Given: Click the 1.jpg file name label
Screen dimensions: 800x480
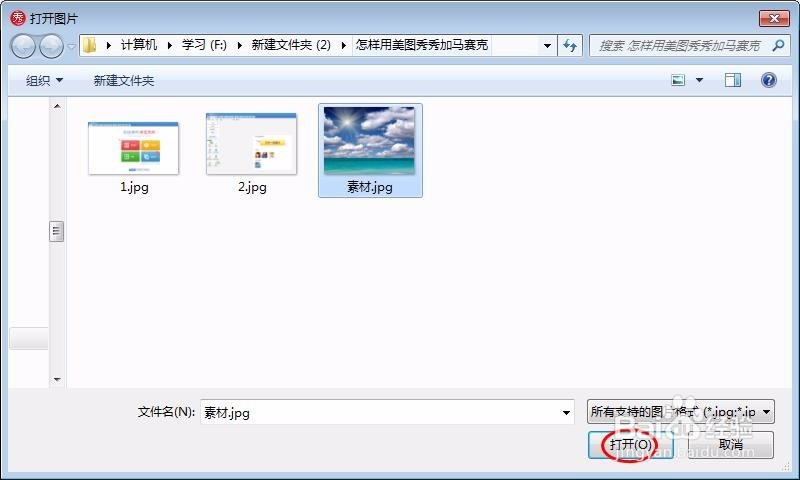Looking at the screenshot, I should tap(134, 187).
